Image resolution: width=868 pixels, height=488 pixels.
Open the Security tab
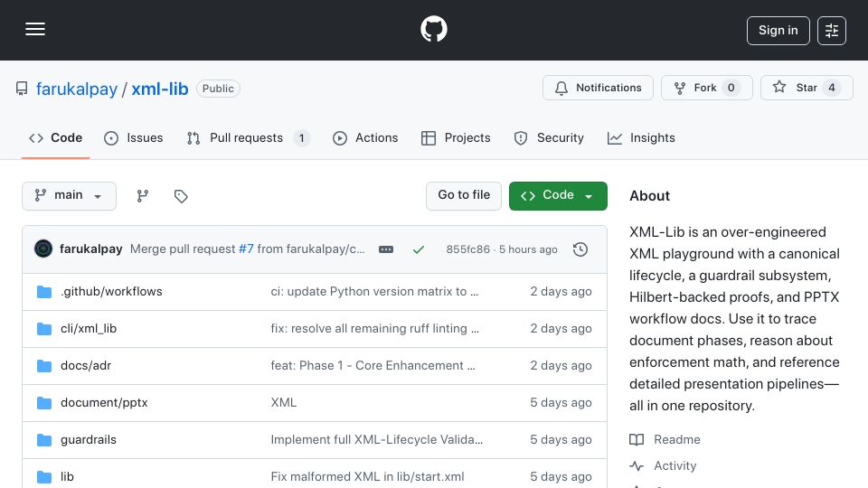click(x=549, y=137)
